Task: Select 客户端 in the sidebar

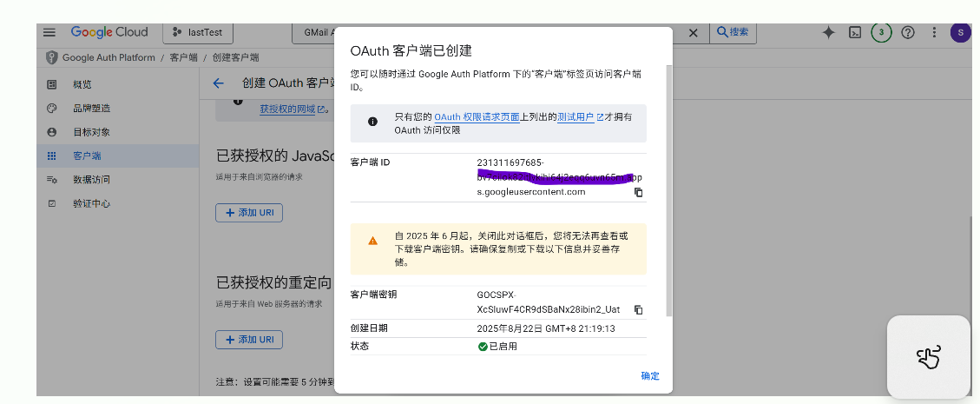Action: 117,156
